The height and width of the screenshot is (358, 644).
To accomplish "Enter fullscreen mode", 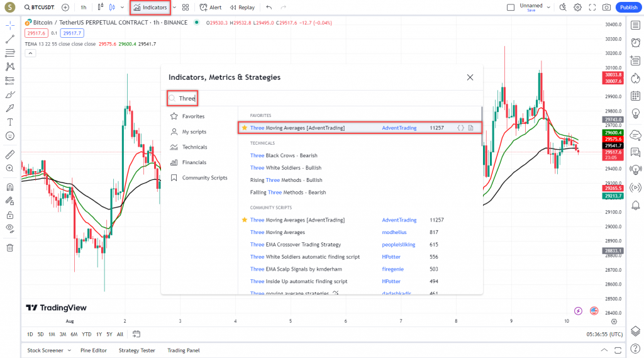I will tap(592, 8).
